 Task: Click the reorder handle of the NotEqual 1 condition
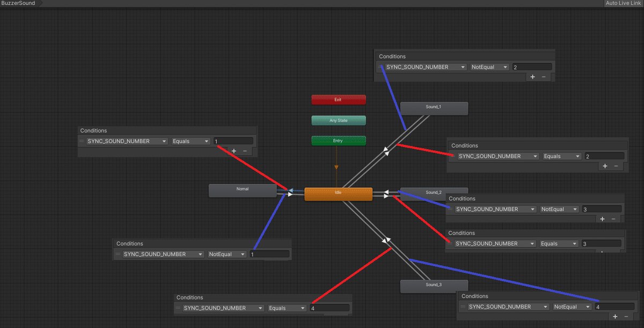(x=118, y=254)
